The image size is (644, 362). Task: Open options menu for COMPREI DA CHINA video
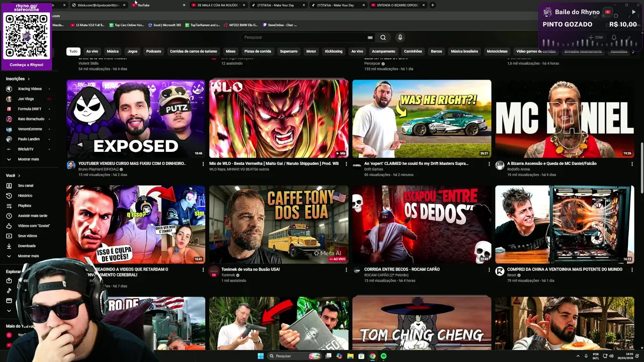tap(632, 270)
